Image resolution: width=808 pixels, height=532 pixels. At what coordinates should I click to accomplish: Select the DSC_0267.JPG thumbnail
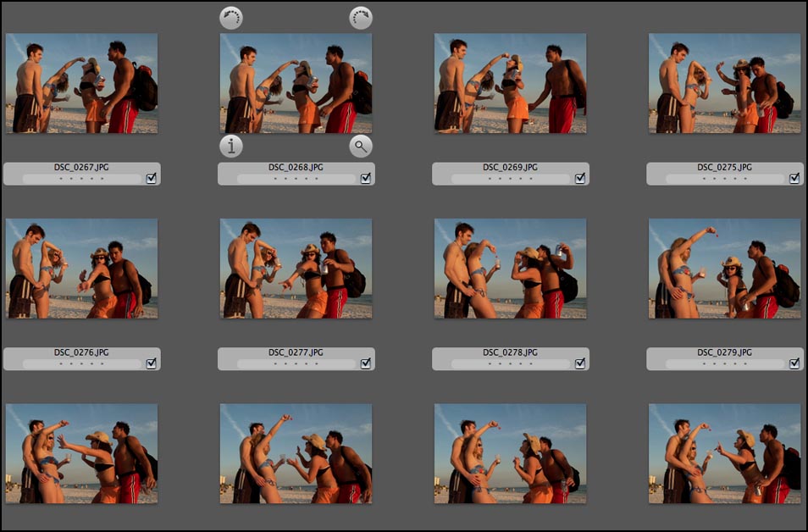pyautogui.click(x=81, y=83)
